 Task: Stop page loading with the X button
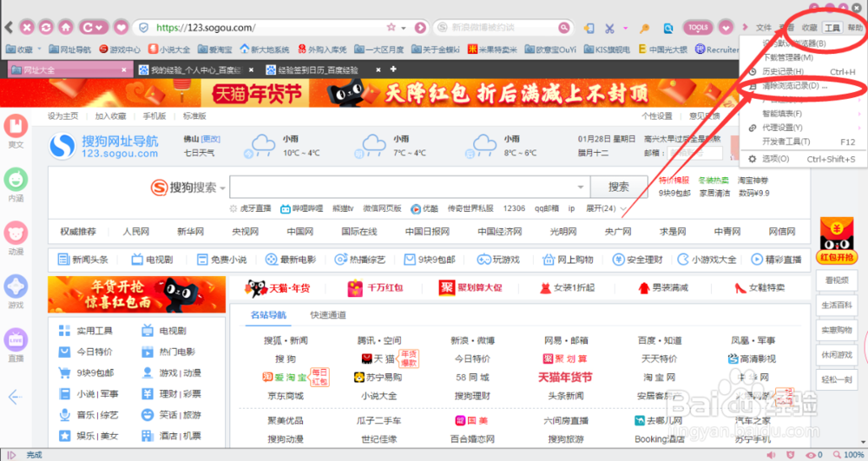pos(27,27)
